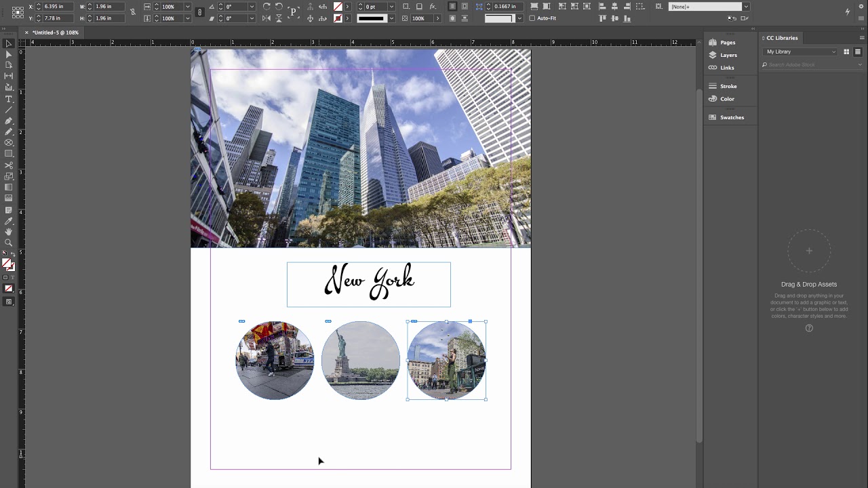Click the libraries help question mark
This screenshot has height=488, width=868.
pyautogui.click(x=809, y=328)
